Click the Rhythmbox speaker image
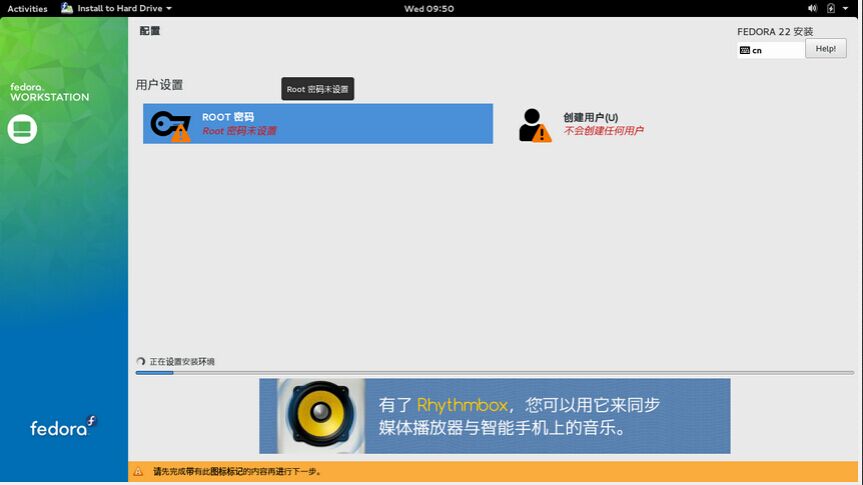 tap(320, 413)
